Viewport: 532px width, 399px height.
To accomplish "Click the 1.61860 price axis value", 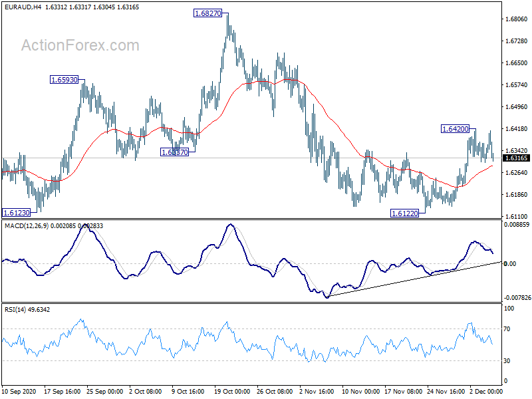I will (x=517, y=195).
